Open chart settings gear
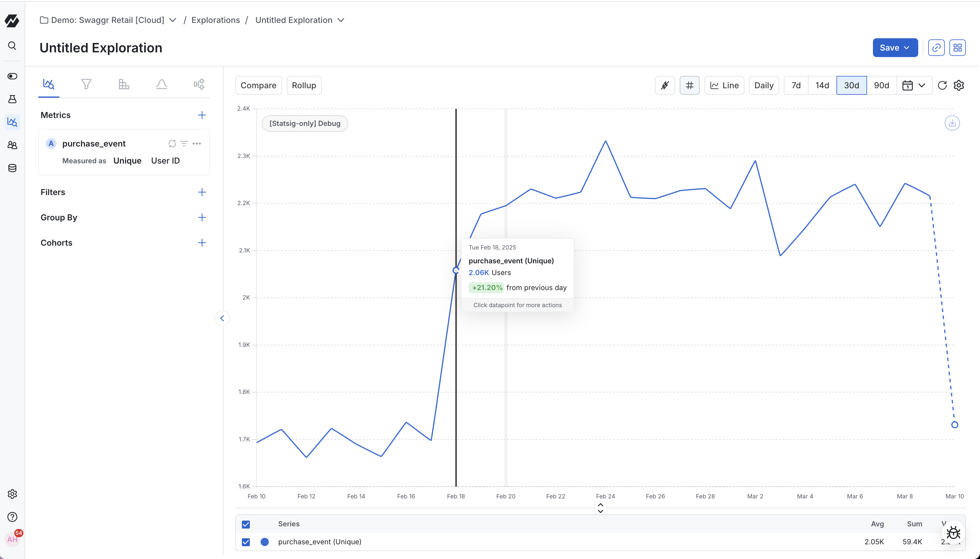Image resolution: width=980 pixels, height=559 pixels. coord(959,85)
